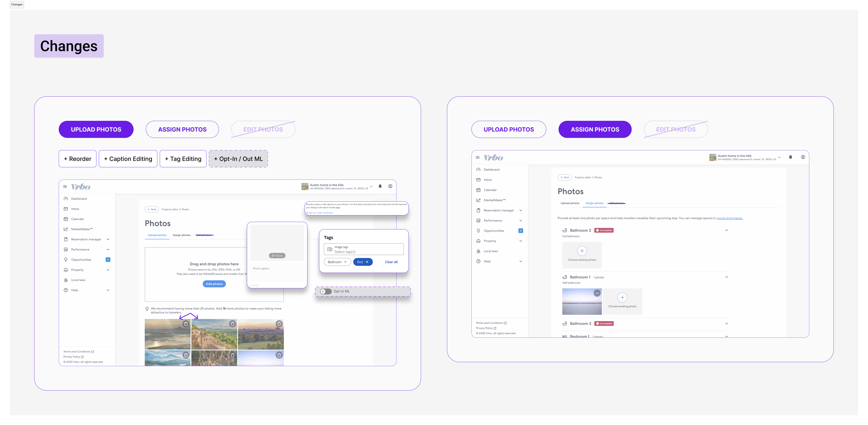Image resolution: width=868 pixels, height=425 pixels.
Task: Click the Add photos button
Action: (214, 284)
